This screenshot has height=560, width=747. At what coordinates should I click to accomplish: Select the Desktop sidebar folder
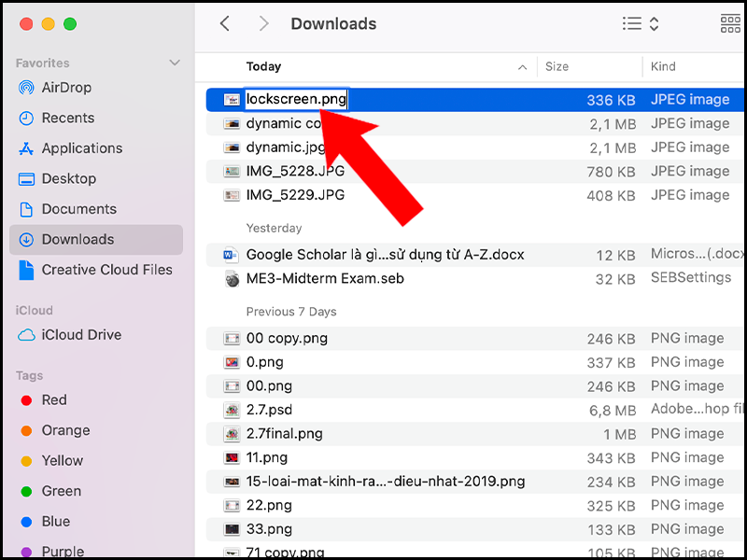[x=68, y=178]
